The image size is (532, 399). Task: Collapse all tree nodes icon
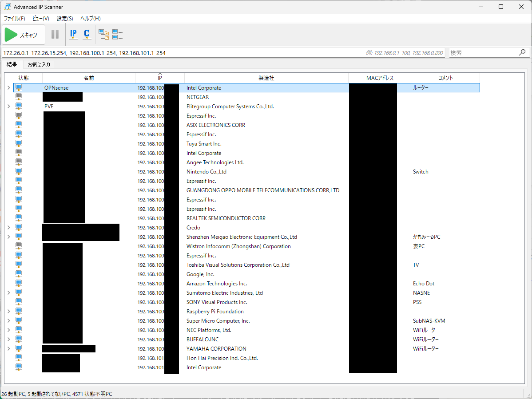pos(117,34)
